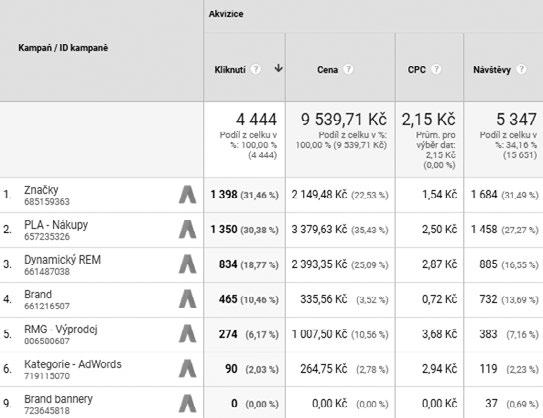The height and width of the screenshot is (418, 543).
Task: Open the Brand campaign 661216507 link
Action: point(38,294)
